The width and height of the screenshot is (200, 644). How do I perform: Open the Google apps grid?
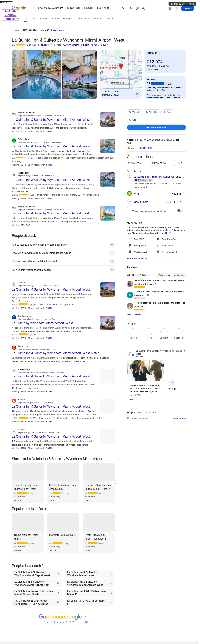177,8
